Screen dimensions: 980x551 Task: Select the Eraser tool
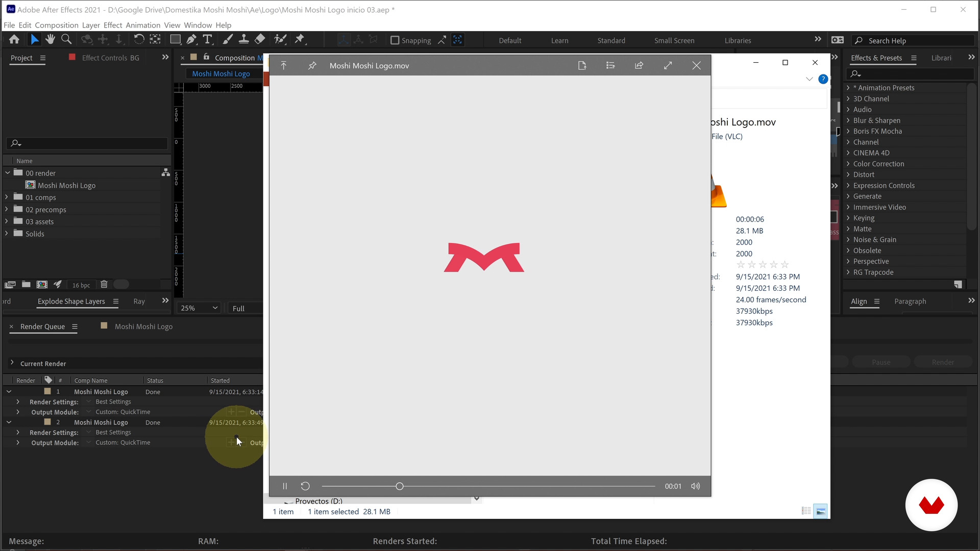click(260, 39)
